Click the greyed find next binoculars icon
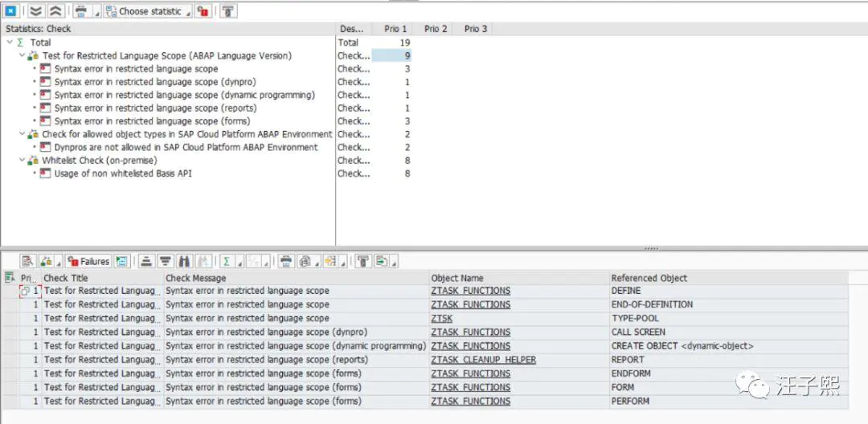This screenshot has height=424, width=868. click(x=203, y=261)
